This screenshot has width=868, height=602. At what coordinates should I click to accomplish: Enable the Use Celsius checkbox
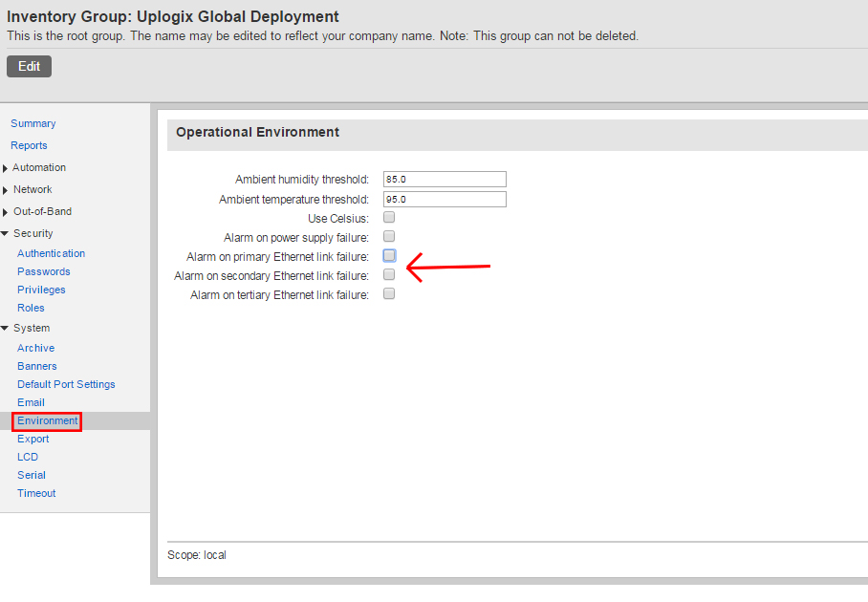coord(389,218)
